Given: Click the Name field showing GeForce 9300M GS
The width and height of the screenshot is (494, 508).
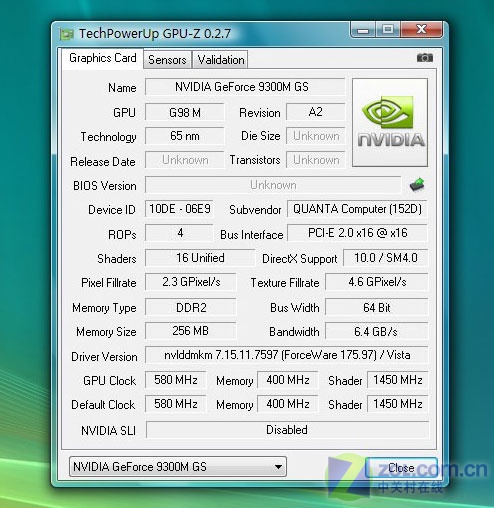Looking at the screenshot, I should coord(245,87).
